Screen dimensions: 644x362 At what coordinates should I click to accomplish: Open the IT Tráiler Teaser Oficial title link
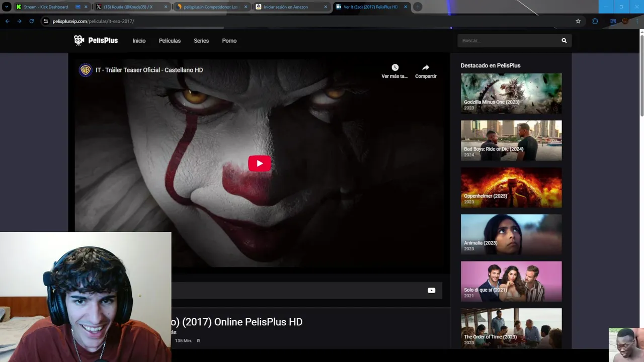pyautogui.click(x=149, y=70)
